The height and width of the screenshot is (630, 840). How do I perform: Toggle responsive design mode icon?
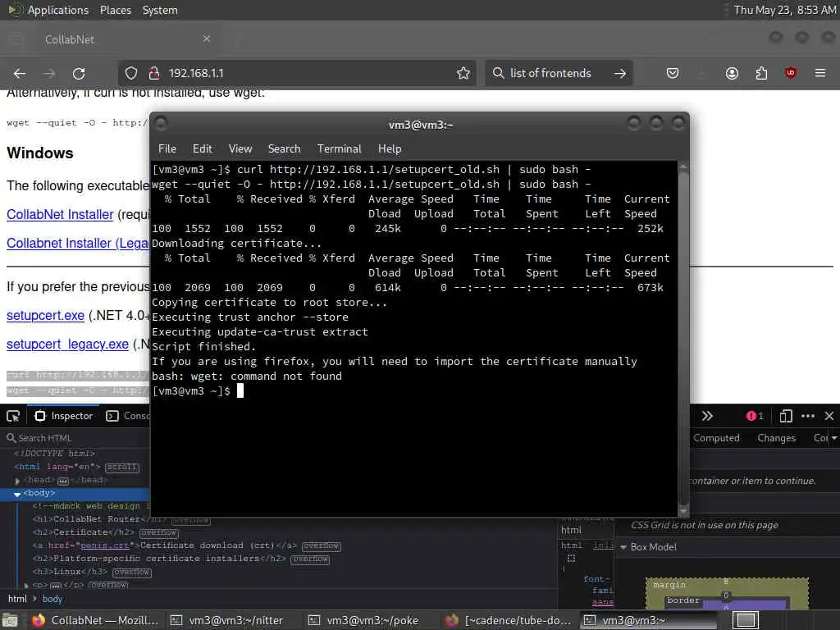[786, 416]
